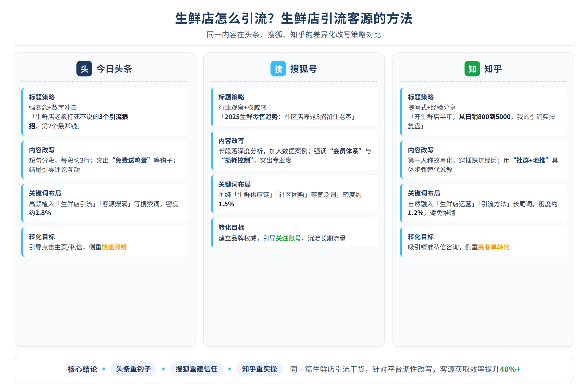This screenshot has height=392, width=588.
Task: Click the 关键词布局 heading in the 搜狐号 column
Action: [x=234, y=184]
